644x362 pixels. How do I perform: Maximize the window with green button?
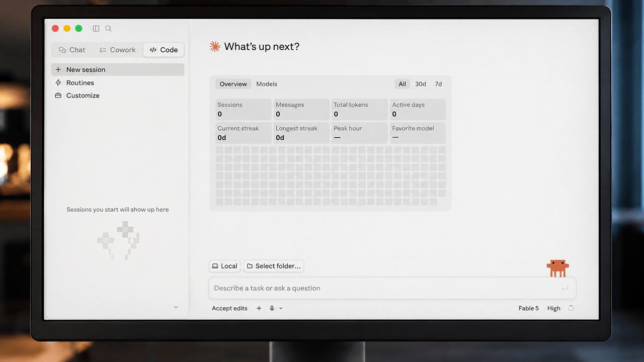point(78,29)
